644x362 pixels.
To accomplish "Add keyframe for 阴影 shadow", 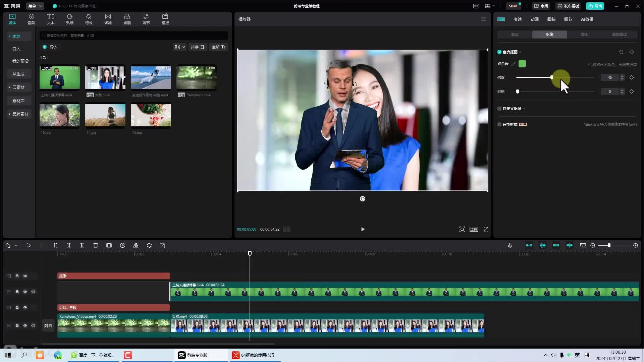I will 632,92.
